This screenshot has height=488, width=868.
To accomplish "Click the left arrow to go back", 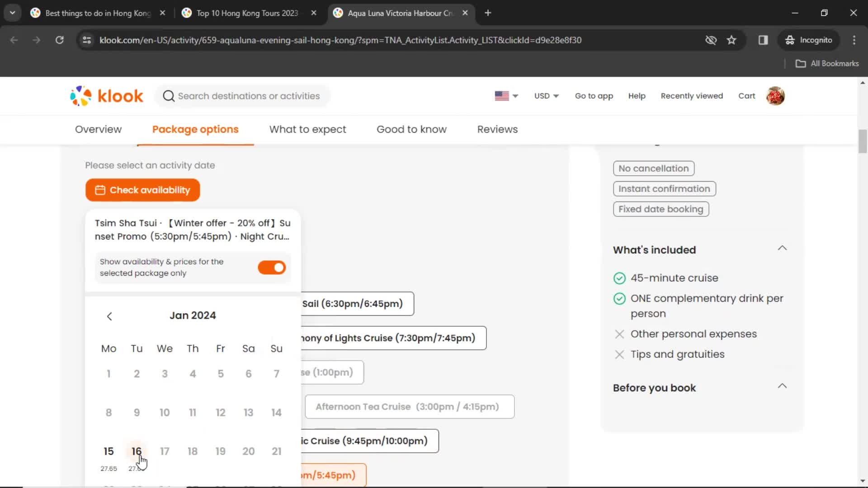I will pos(109,316).
